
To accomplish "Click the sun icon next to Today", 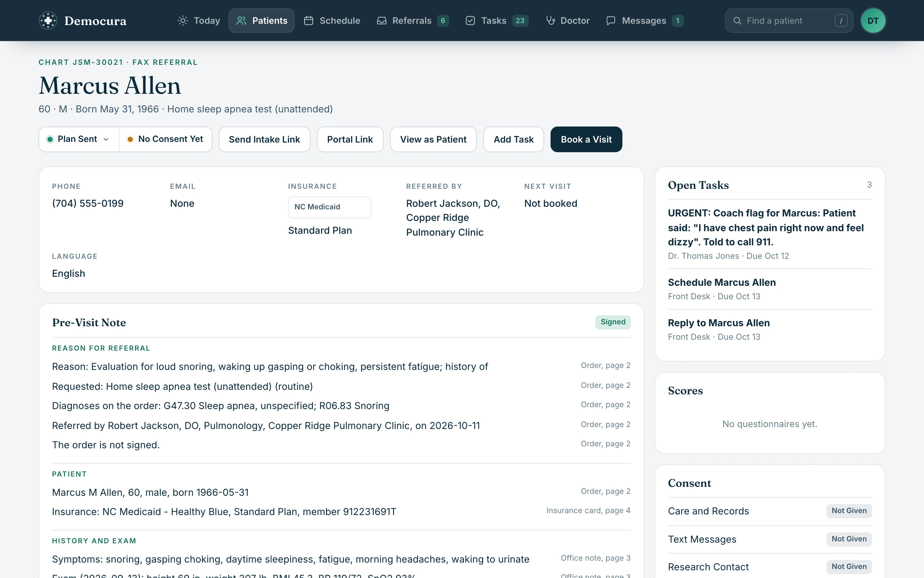I will (x=183, y=21).
